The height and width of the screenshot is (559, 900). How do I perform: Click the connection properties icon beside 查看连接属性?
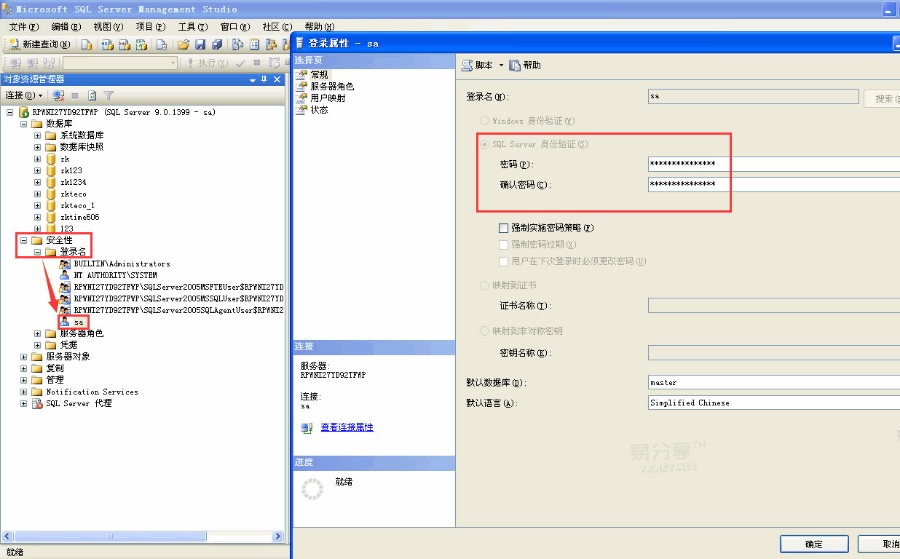point(307,428)
